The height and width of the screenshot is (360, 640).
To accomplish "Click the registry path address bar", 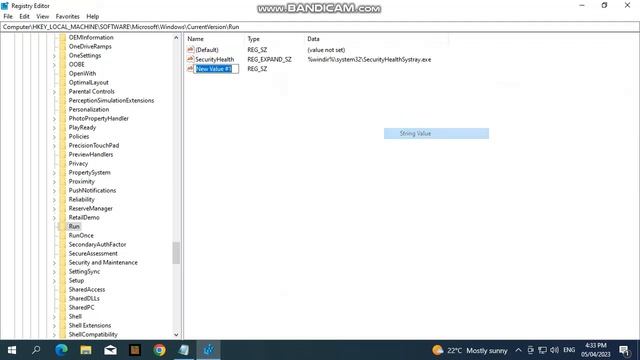I will [x=320, y=27].
